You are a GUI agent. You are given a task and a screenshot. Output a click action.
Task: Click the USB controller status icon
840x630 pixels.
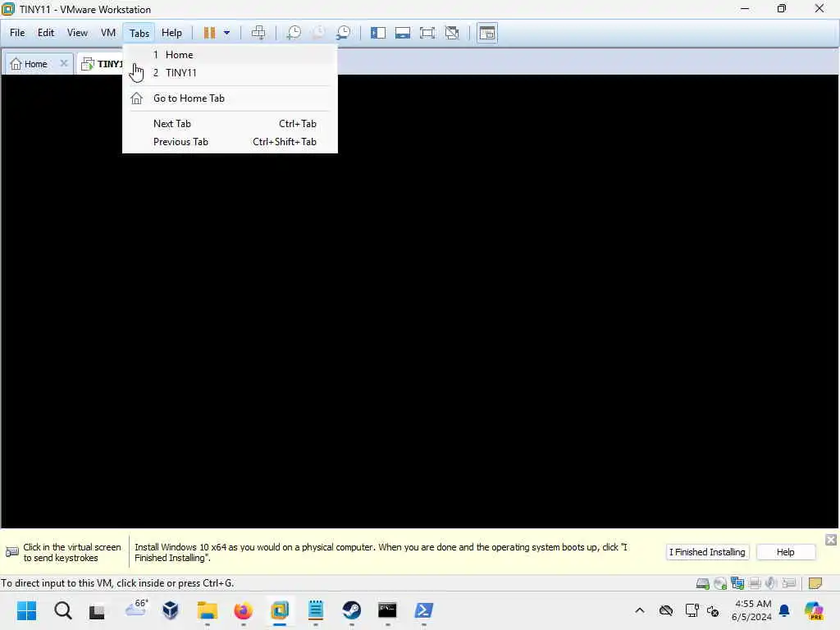point(788,583)
